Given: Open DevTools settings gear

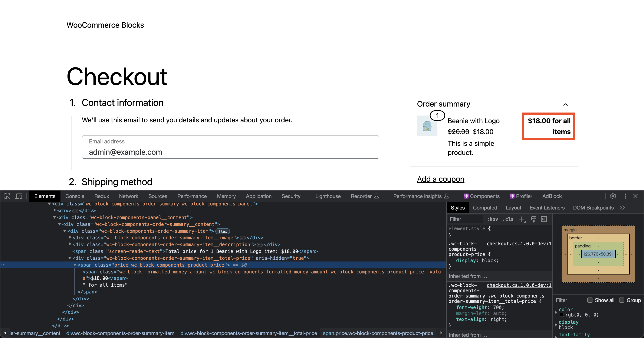Looking at the screenshot, I should (x=613, y=196).
